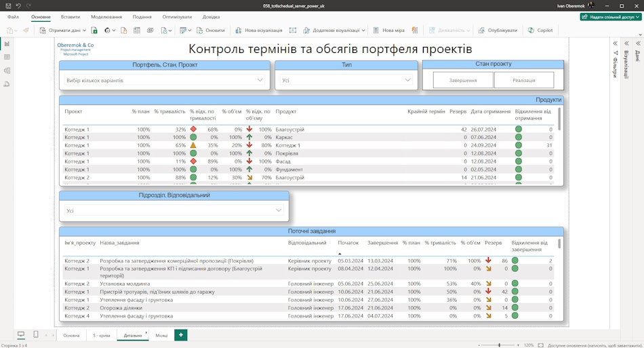
Task: Sort by the Початок column header
Action: (x=348, y=243)
